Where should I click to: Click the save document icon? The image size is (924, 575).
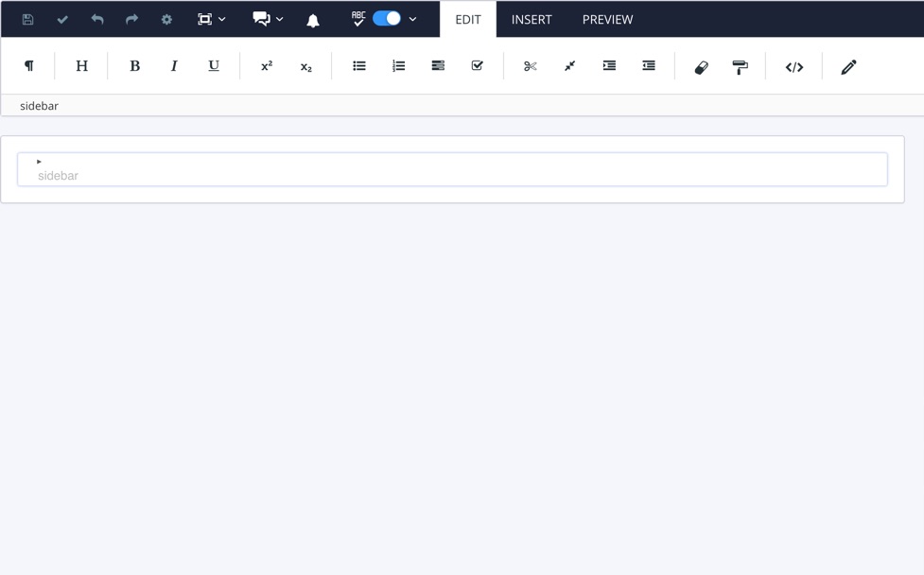[x=27, y=19]
